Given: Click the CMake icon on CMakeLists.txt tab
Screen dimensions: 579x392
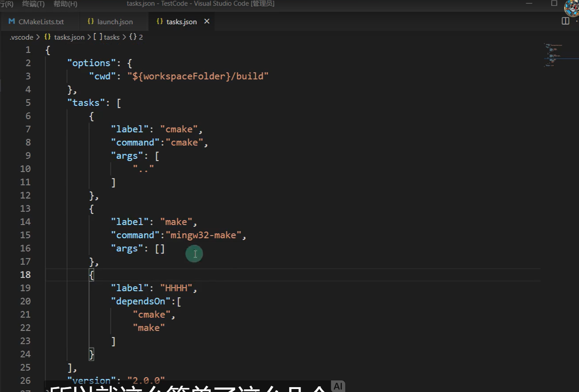Looking at the screenshot, I should click(x=12, y=21).
